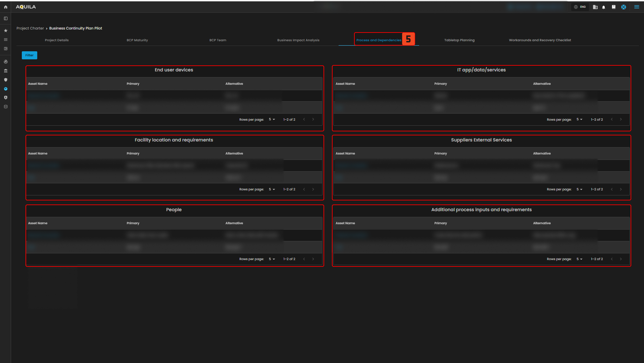This screenshot has width=644, height=363.
Task: Click the home icon in sidebar
Action: pyautogui.click(x=6, y=7)
